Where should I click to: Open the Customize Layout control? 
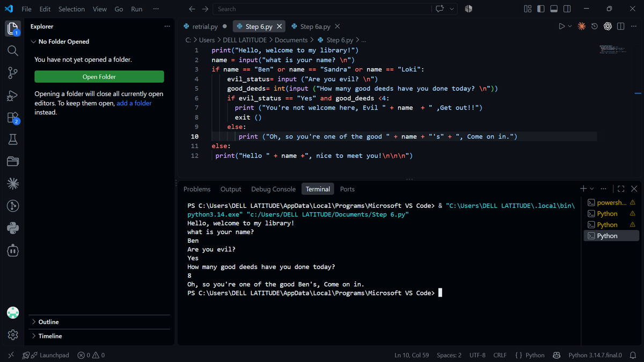[x=528, y=9]
